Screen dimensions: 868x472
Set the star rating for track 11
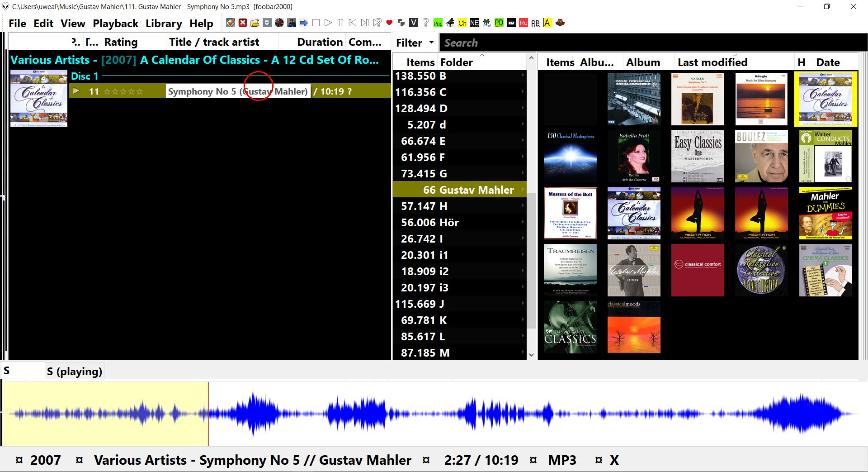click(x=123, y=91)
